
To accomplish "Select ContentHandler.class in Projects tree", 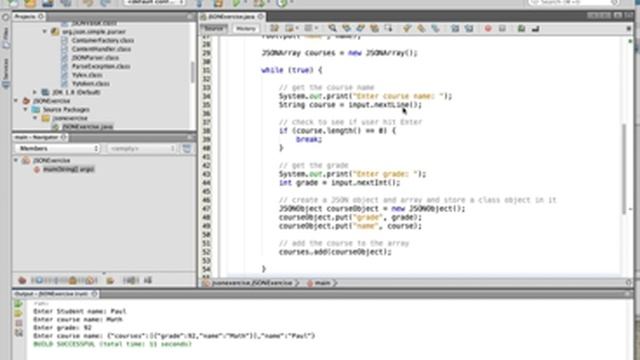I will pos(101,49).
